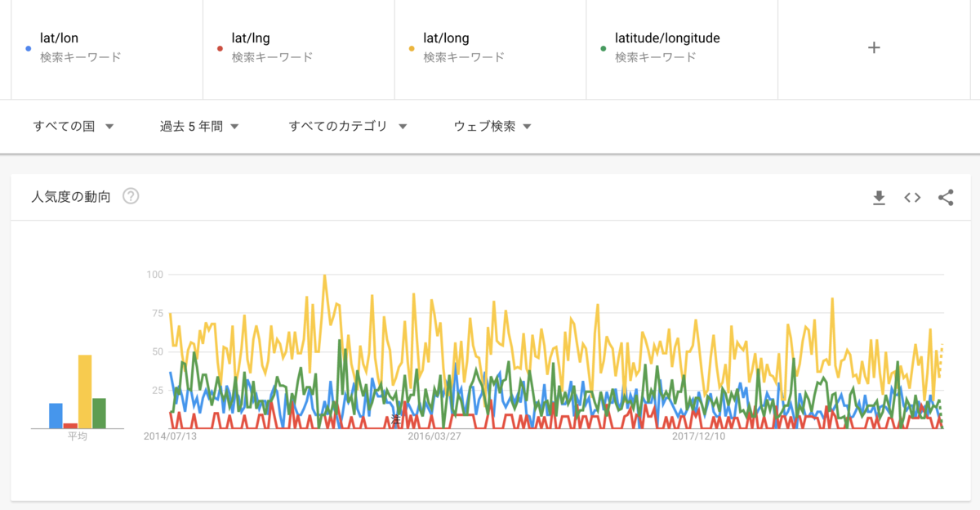Select the green average bar
Image resolution: width=980 pixels, height=510 pixels.
coord(99,414)
